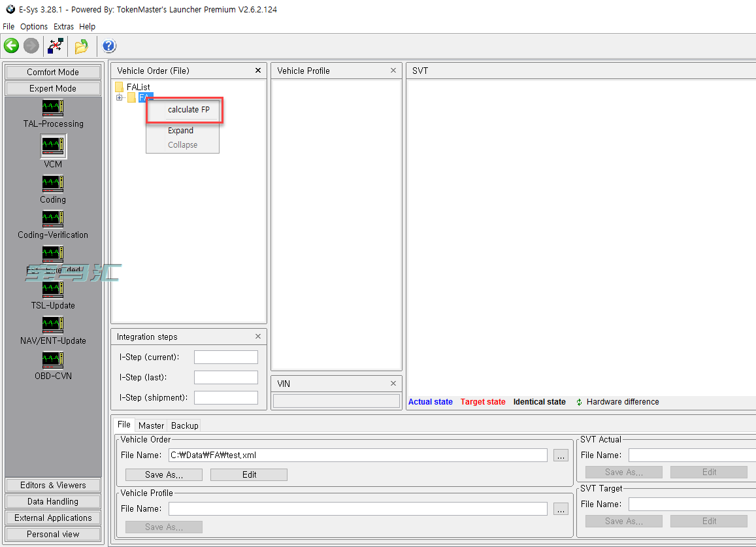Screen dimensions: 756x547
Task: Close the Integration steps panel
Action: click(258, 336)
